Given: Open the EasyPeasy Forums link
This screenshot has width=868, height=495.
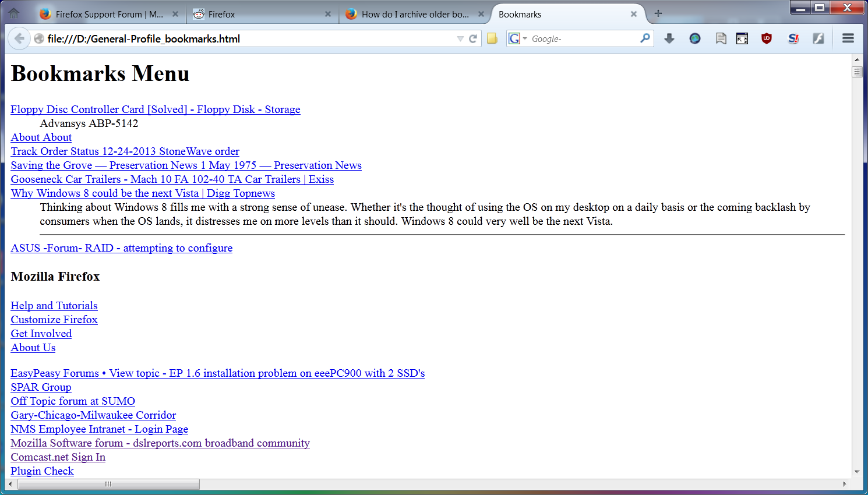Looking at the screenshot, I should pos(218,373).
